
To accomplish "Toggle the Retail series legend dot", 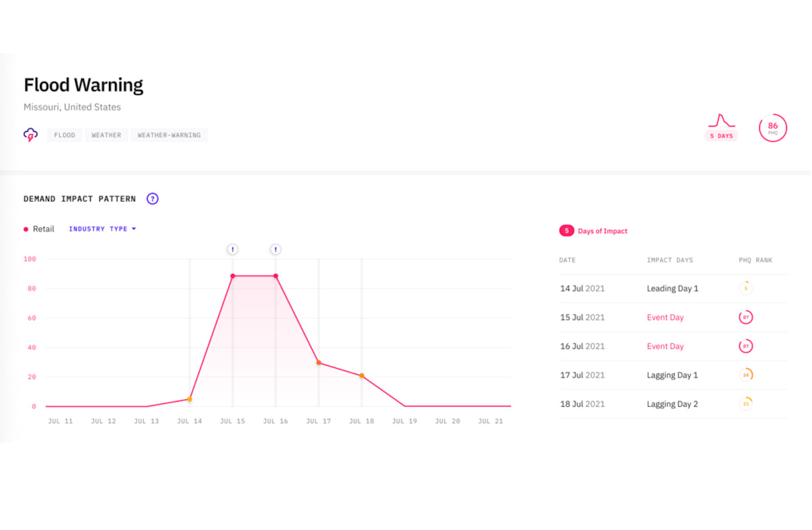I will (26, 229).
